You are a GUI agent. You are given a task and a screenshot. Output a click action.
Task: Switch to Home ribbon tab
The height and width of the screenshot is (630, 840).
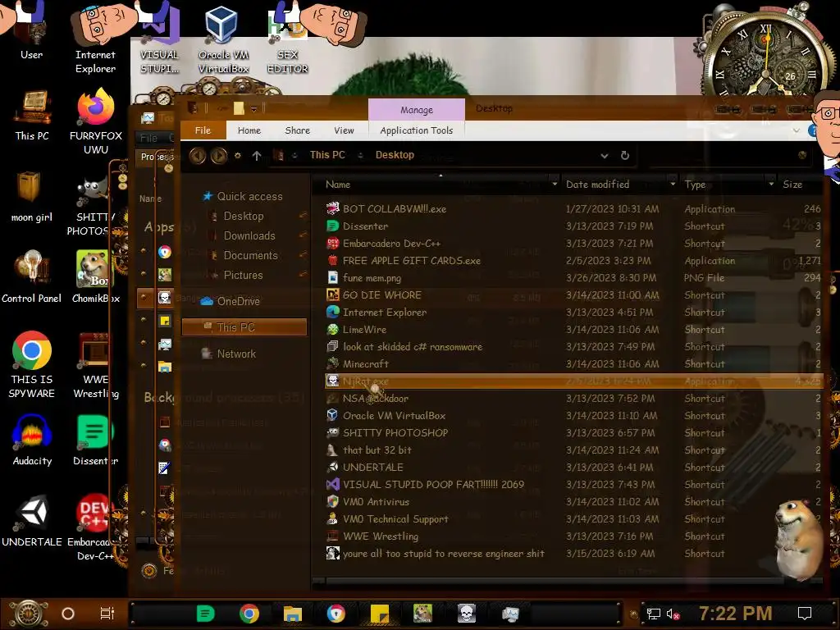(x=249, y=130)
